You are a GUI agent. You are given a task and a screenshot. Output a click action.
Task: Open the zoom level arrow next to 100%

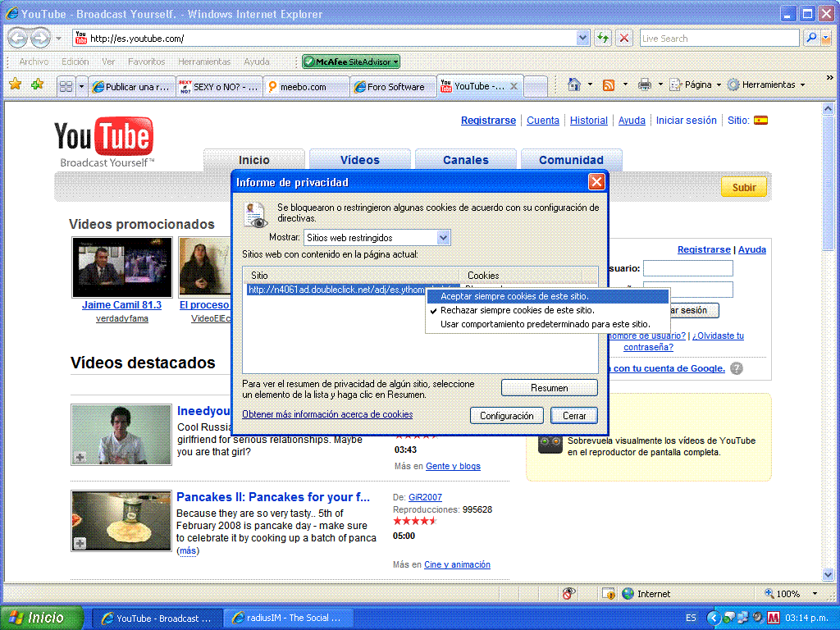(x=815, y=594)
